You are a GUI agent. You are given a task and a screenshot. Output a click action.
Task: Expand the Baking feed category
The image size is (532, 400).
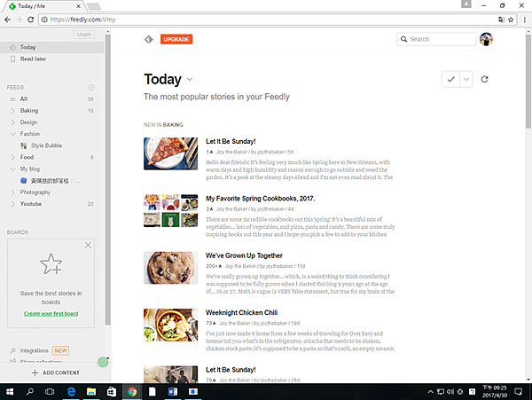(13, 111)
